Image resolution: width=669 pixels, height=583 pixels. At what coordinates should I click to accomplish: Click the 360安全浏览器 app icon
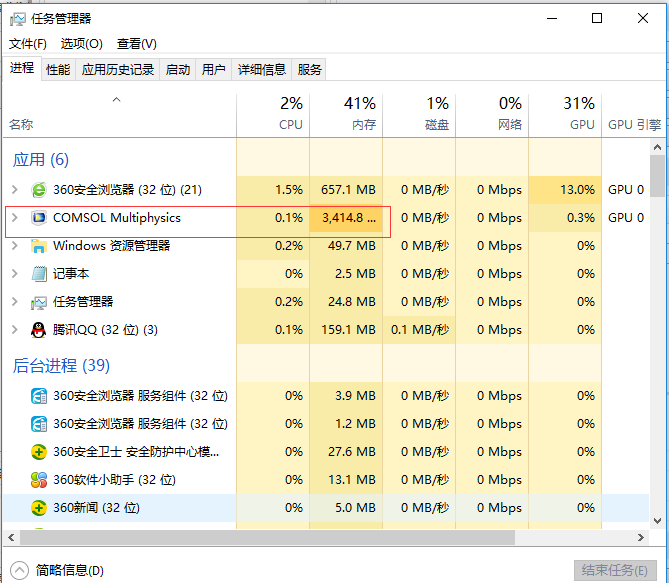coord(39,190)
